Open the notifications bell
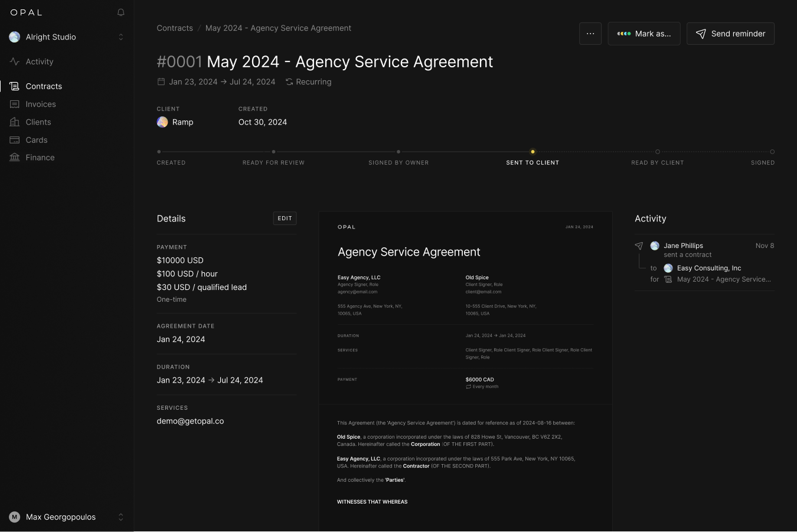 (x=121, y=12)
